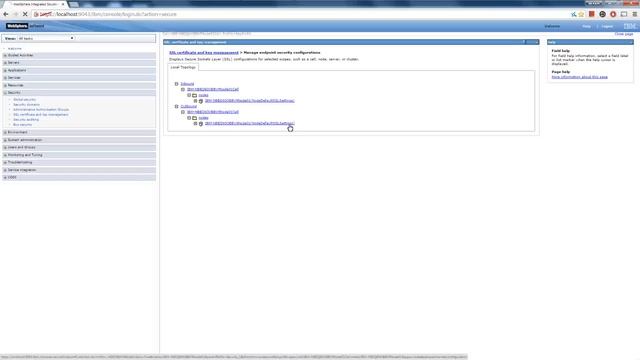Click the dark circular extension icon
640x360 pixels.
(602, 14)
